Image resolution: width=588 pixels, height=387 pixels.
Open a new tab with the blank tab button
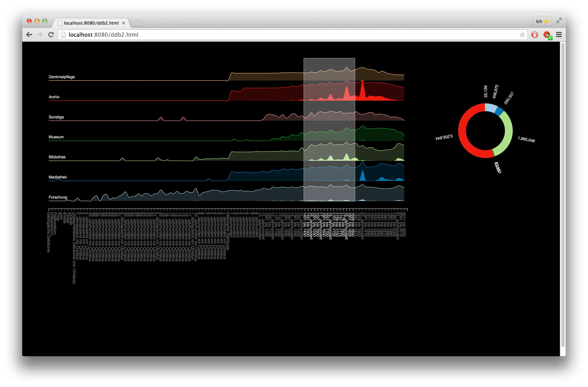point(136,23)
